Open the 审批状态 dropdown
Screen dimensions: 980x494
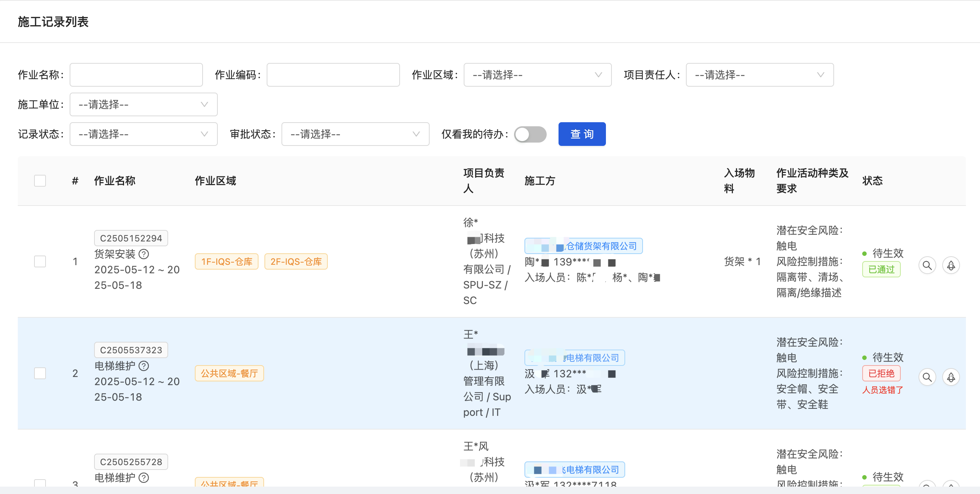point(355,134)
